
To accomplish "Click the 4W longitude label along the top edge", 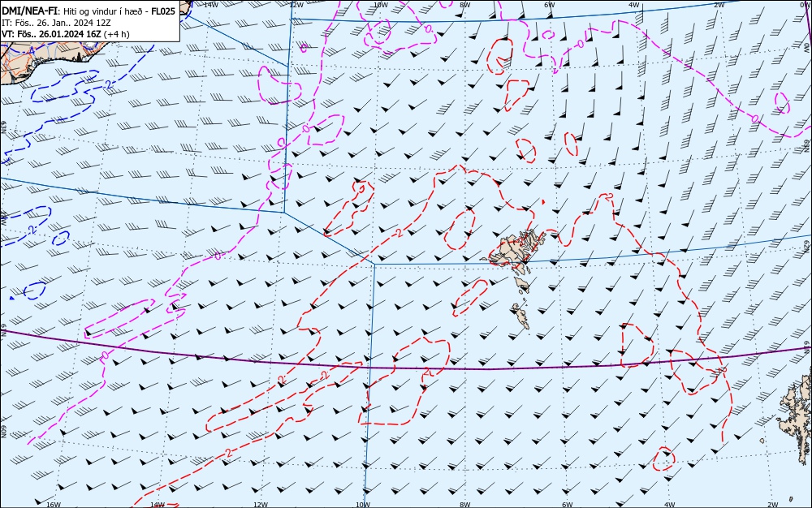I will point(634,4).
